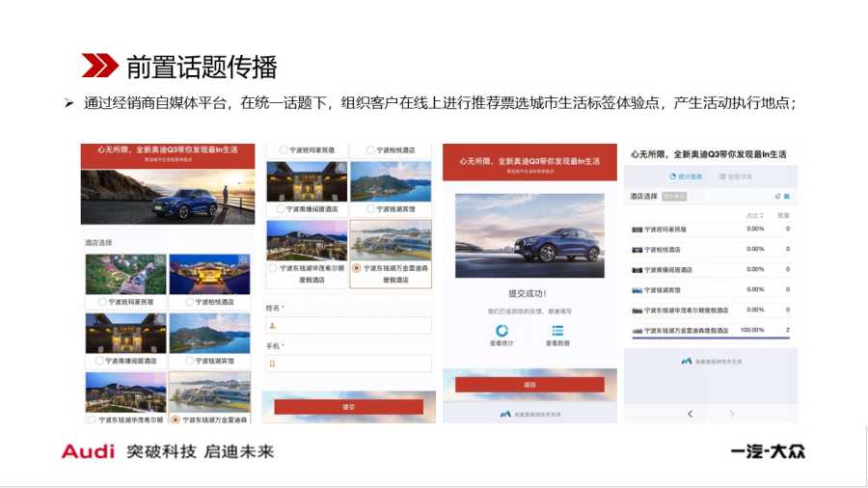Screen dimensions: 868x488
Task: Click the phone icon in 手机 field
Action: tap(272, 364)
